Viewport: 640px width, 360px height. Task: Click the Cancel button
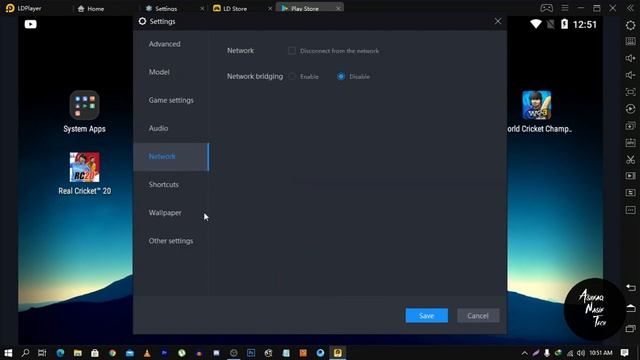(x=478, y=316)
